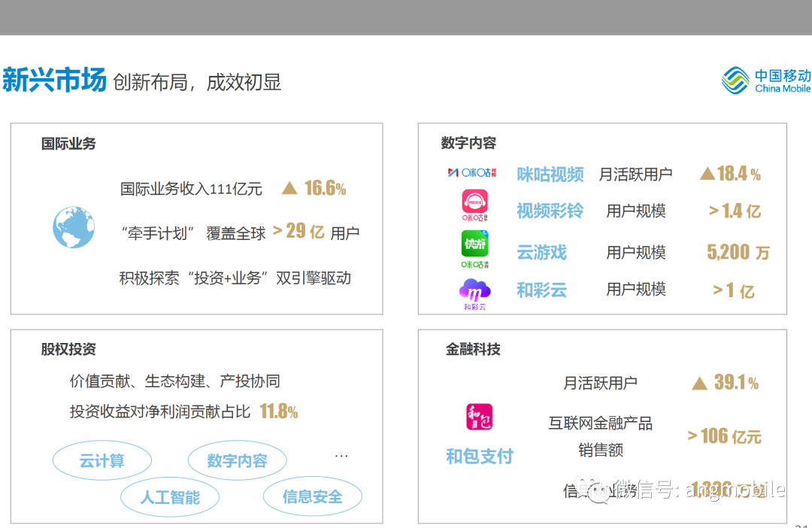
Task: Click the 股权投资 section heading
Action: [x=68, y=349]
